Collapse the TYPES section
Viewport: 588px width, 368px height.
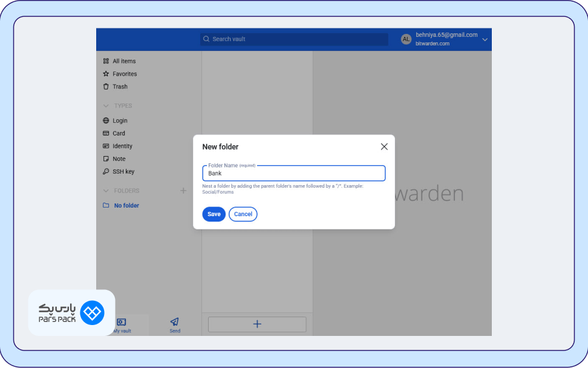tap(106, 106)
